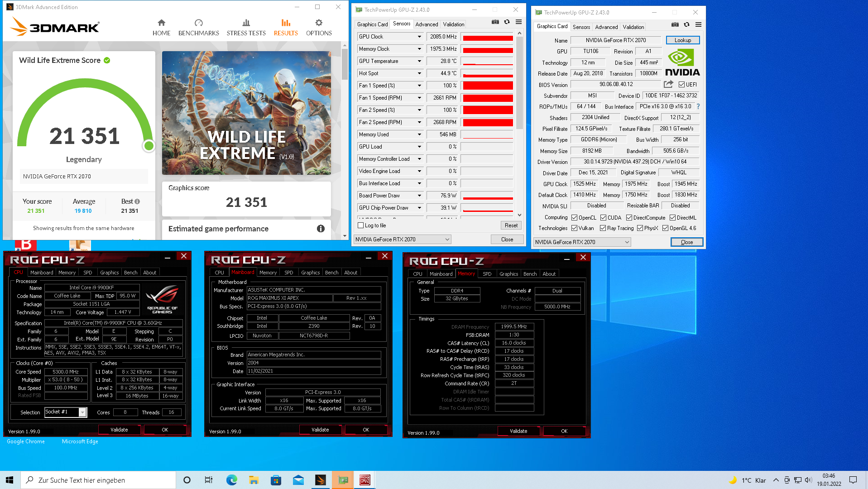Click the Wild Life Extreme thumbnail image

246,113
